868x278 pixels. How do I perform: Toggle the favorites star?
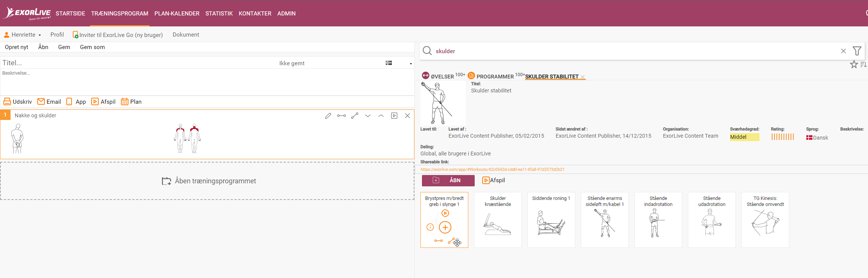854,65
